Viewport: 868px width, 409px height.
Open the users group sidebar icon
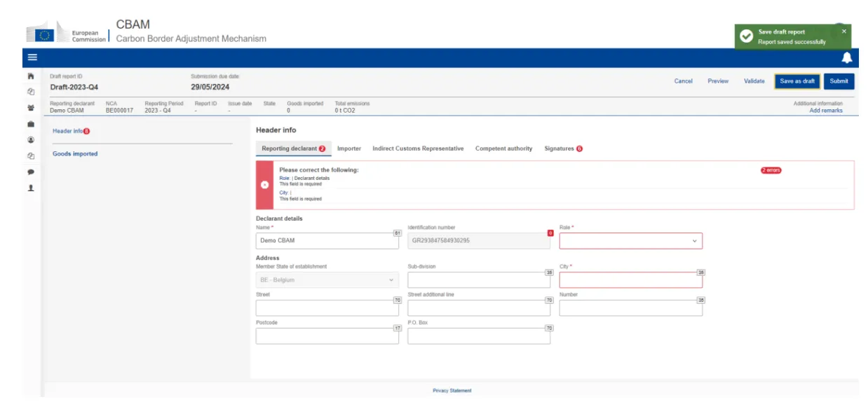(x=31, y=108)
